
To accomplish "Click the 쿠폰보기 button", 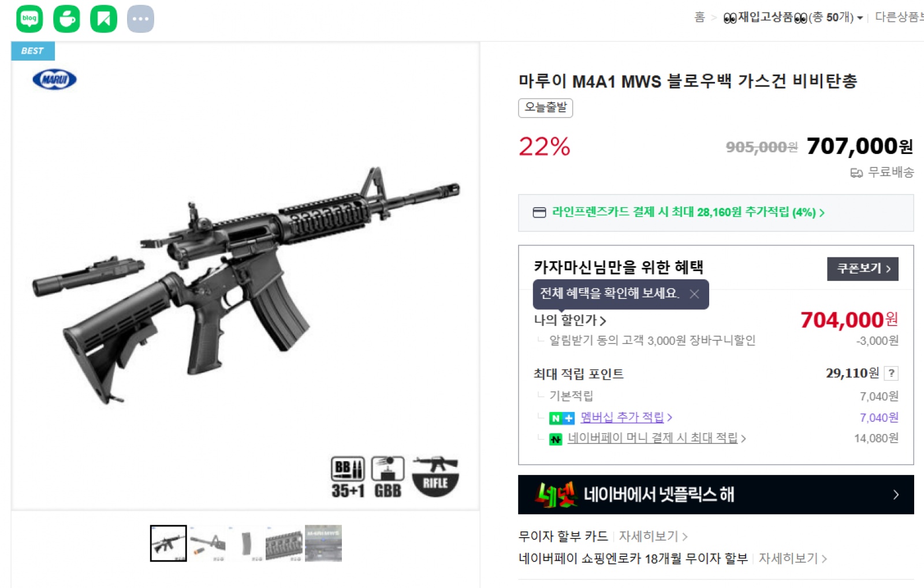I will (x=863, y=269).
